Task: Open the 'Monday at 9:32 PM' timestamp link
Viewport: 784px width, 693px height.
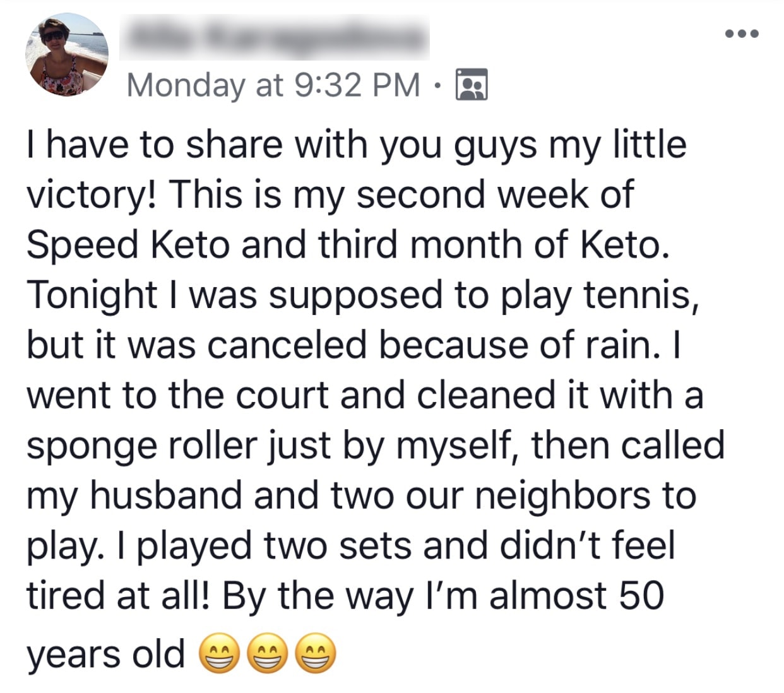Action: pyautogui.click(x=273, y=85)
